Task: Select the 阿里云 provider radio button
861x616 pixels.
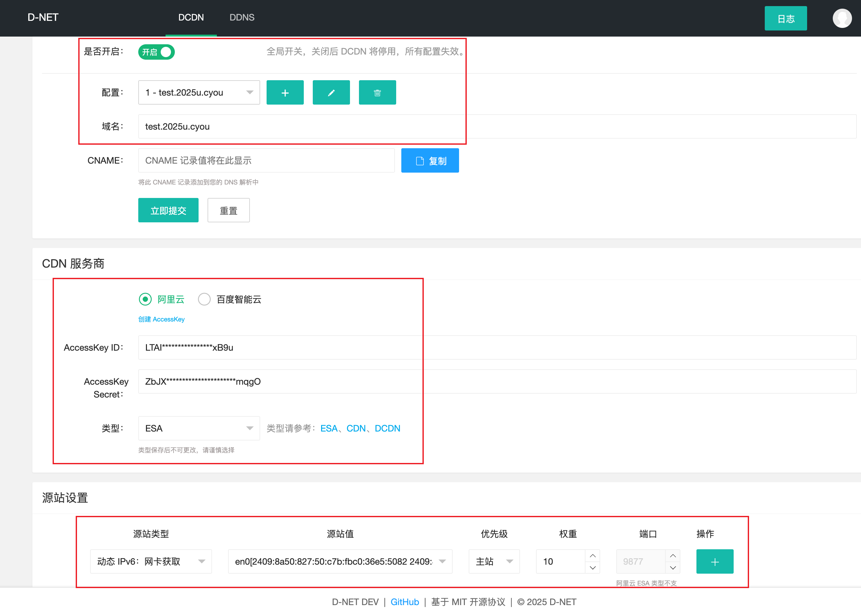Action: click(x=145, y=299)
